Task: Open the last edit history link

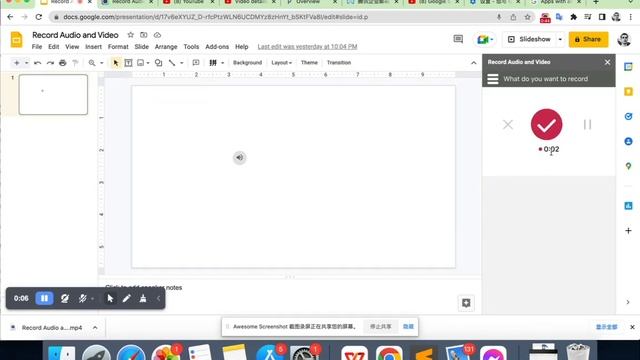Action: [307, 47]
